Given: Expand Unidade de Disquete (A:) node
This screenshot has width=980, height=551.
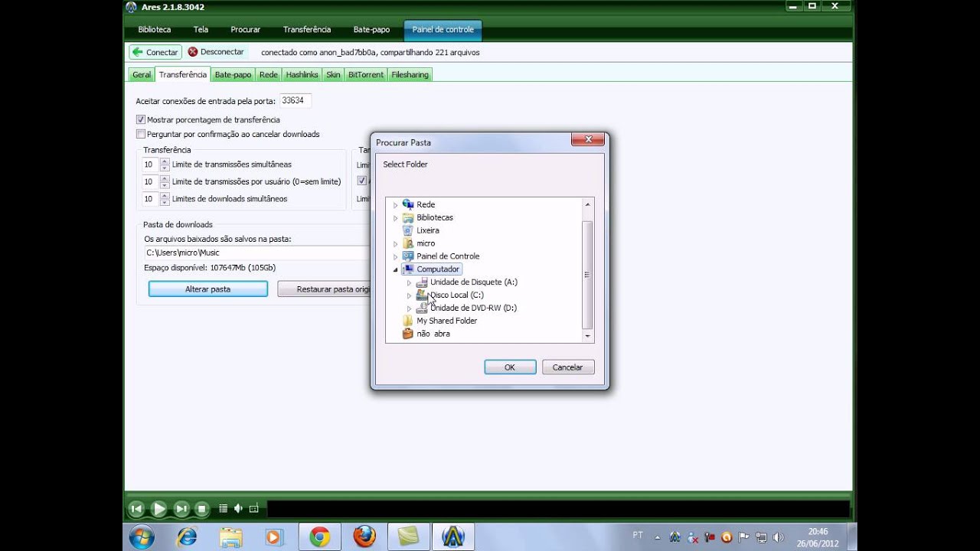Looking at the screenshot, I should tap(409, 283).
